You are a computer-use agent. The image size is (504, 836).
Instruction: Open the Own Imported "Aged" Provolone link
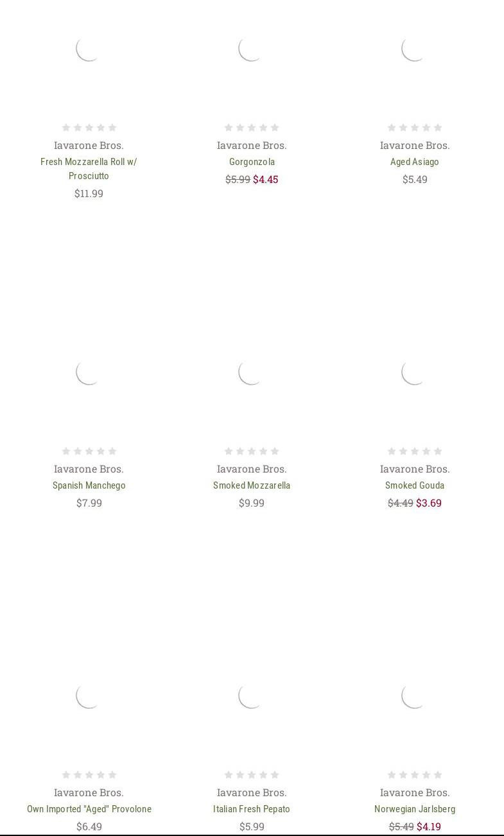click(89, 809)
